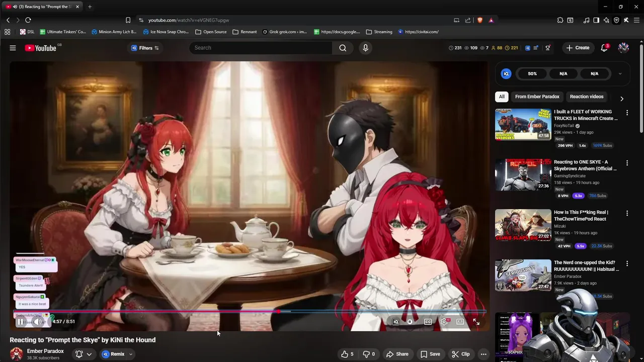Switch to theater mode
Image resolution: width=644 pixels, height=362 pixels.
[x=460, y=322]
